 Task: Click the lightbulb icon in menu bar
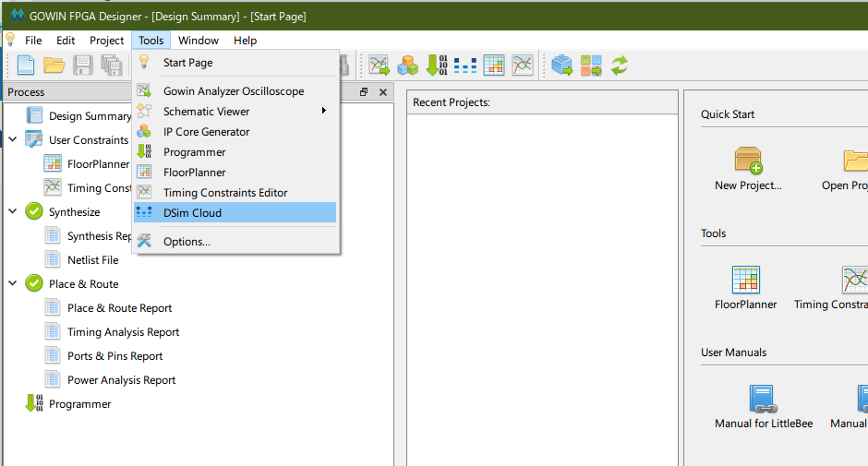[x=10, y=40]
